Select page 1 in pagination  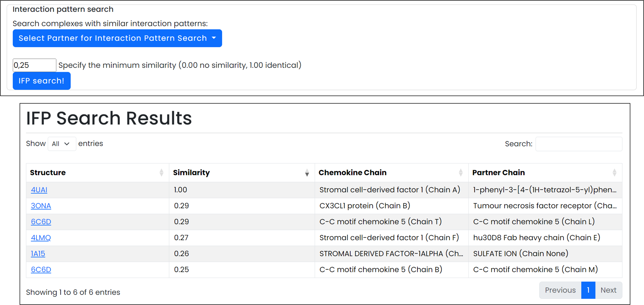[x=588, y=290]
